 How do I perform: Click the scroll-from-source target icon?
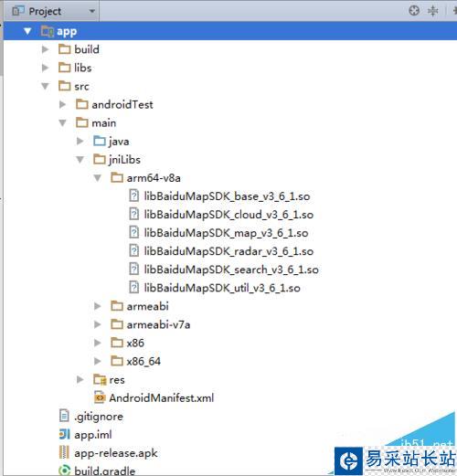(x=414, y=11)
